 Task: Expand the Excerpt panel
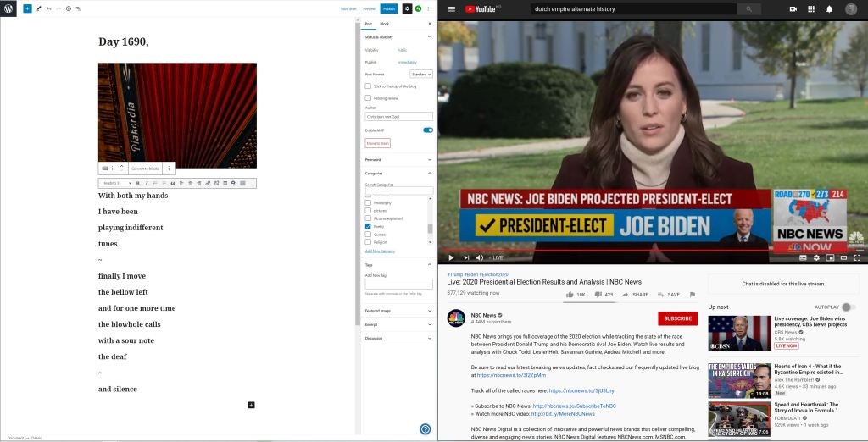[398, 324]
